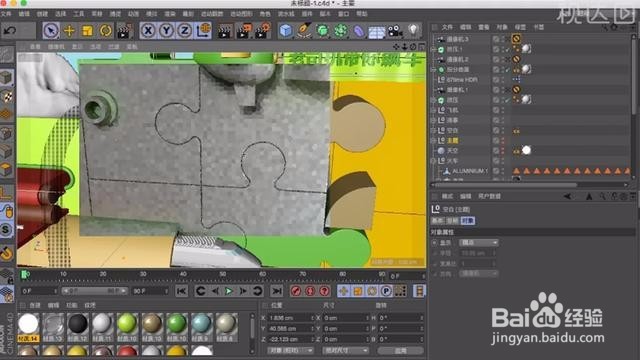Switch to Polygons mode in left palette
Image resolution: width=640 pixels, height=360 pixels.
click(x=7, y=170)
